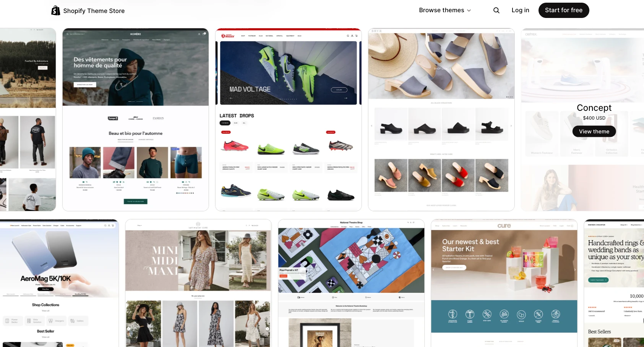The image size is (644, 347).
Task: Open the MAD VOLTAGE football boots theme preview
Action: (x=289, y=120)
